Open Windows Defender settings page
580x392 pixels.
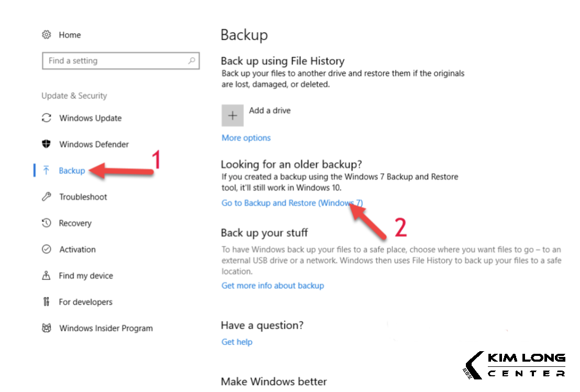tap(94, 144)
